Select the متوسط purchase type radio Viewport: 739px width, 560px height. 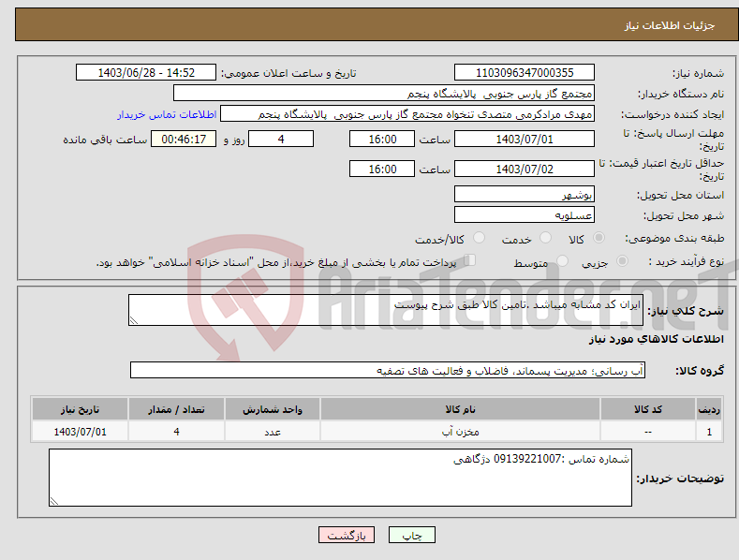click(562, 261)
